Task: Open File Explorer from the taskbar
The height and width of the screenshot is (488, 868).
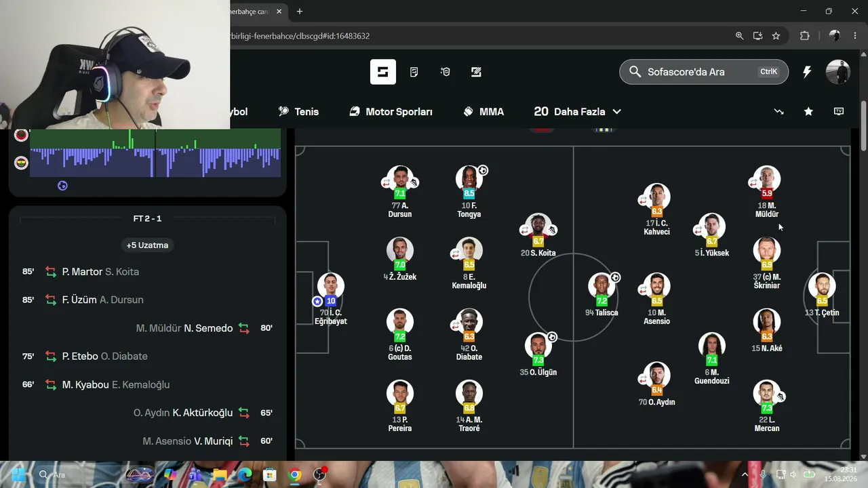Action: 219,474
